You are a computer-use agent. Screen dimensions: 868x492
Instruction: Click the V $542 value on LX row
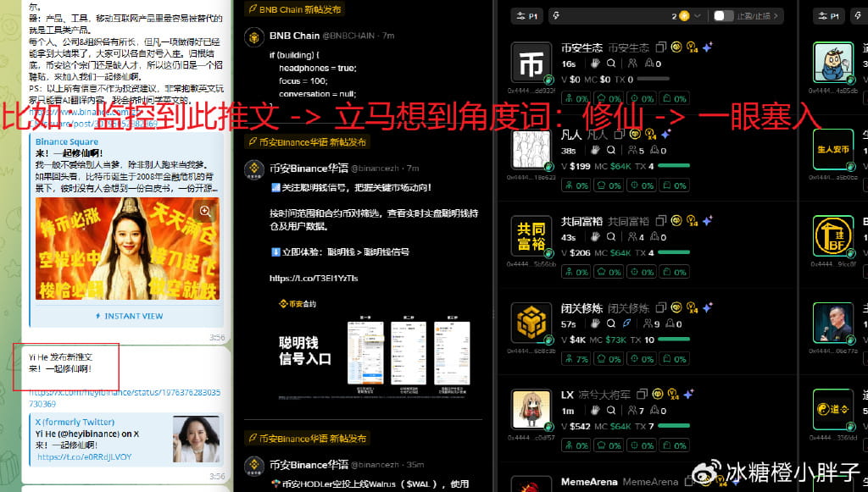tap(576, 426)
